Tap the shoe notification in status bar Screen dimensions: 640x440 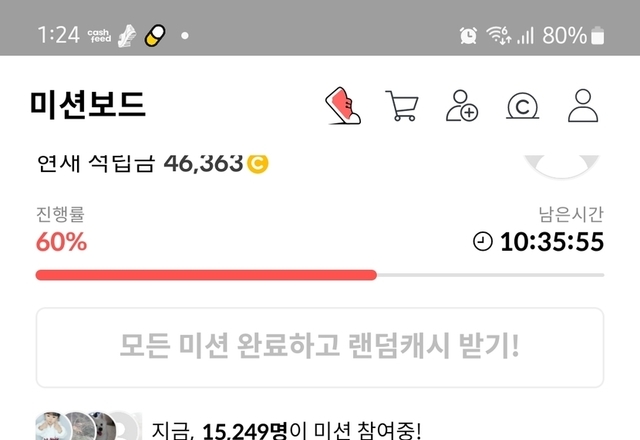[127, 36]
